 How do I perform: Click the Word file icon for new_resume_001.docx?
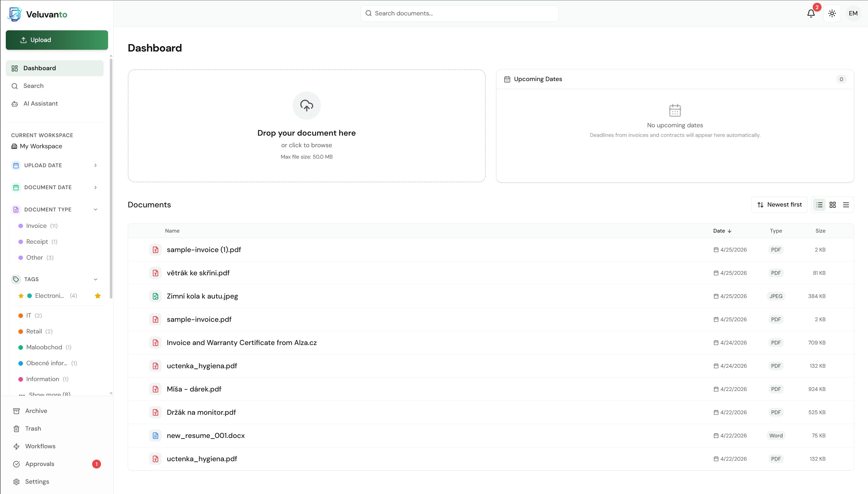click(x=155, y=436)
